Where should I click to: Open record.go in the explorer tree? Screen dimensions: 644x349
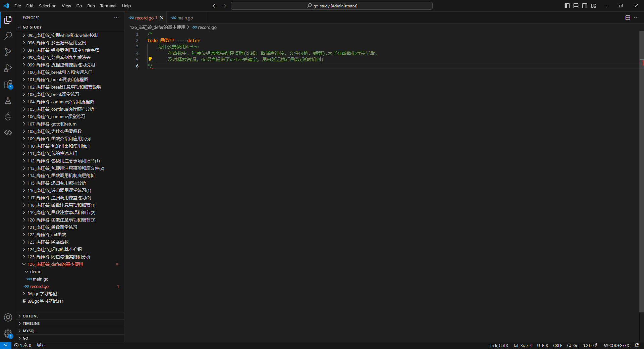(70, 286)
